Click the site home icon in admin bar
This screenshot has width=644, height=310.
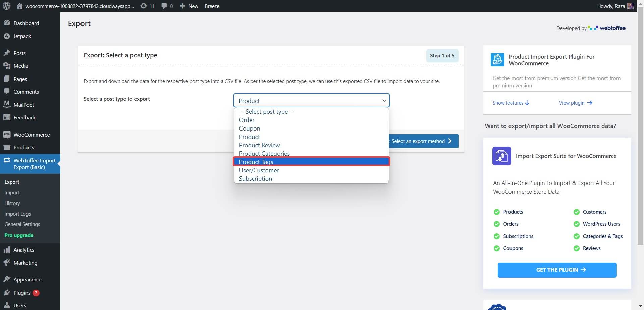click(x=20, y=6)
